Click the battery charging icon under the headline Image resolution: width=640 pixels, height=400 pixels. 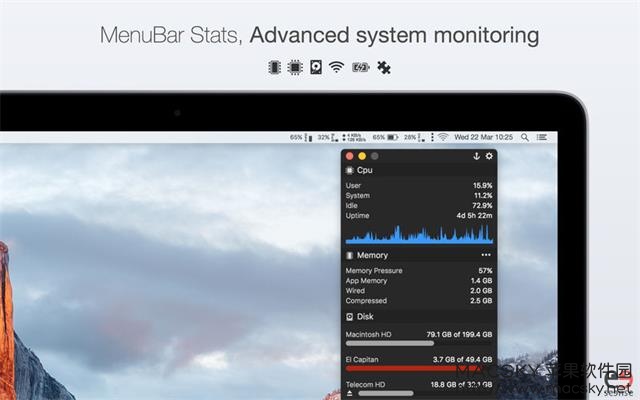(x=361, y=67)
